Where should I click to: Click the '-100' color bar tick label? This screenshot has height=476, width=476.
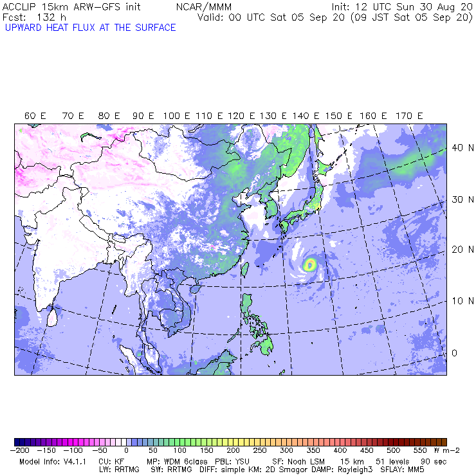pyautogui.click(x=73, y=450)
